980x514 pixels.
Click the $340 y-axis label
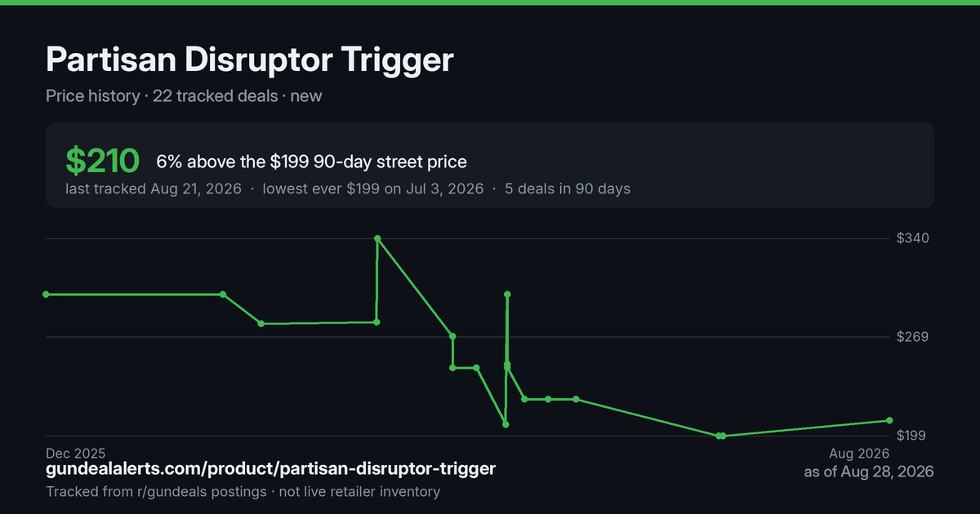click(914, 238)
